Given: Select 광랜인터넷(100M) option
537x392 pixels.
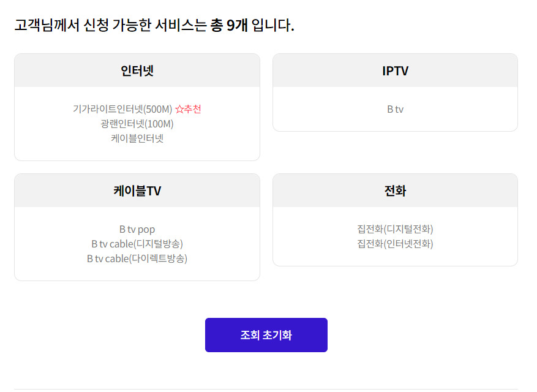Looking at the screenshot, I should [x=137, y=124].
